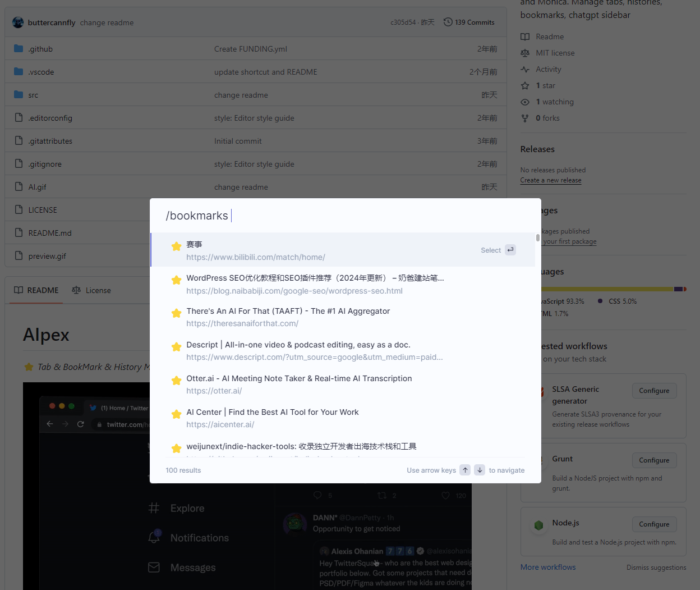
Task: Open the .vscode folder link
Action: click(x=42, y=72)
